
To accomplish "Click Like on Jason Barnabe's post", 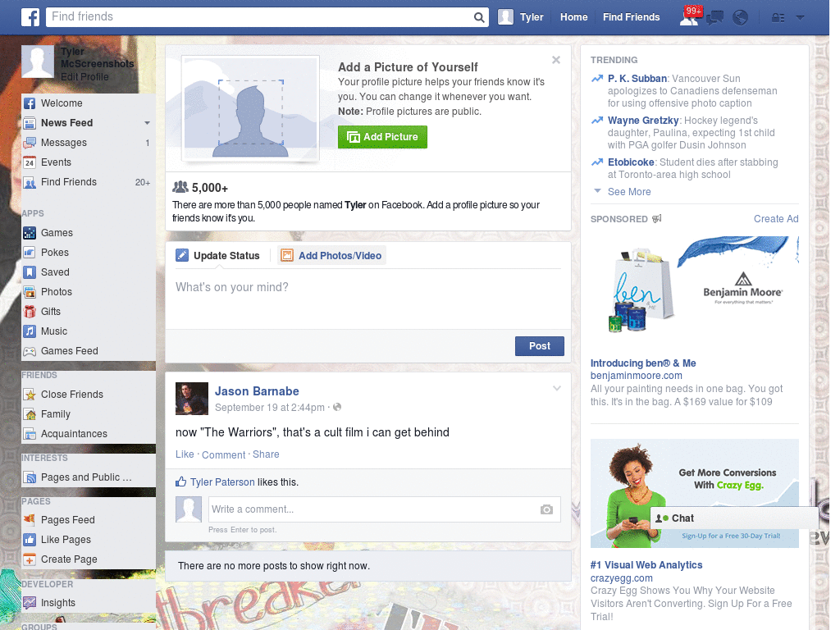I will (x=185, y=454).
